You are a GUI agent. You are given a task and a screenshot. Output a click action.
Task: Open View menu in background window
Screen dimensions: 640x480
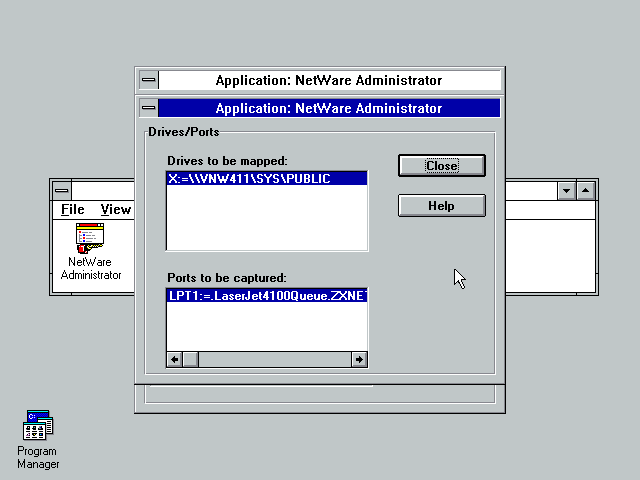(x=116, y=209)
